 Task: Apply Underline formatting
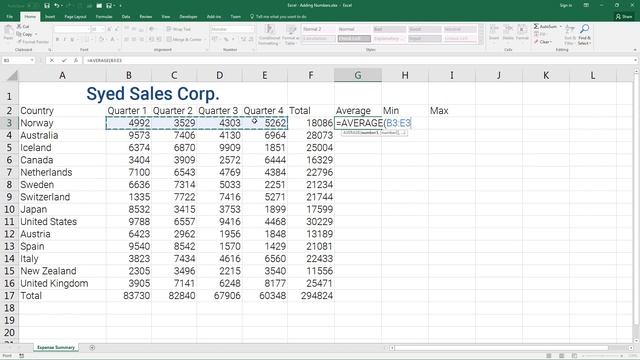72,40
